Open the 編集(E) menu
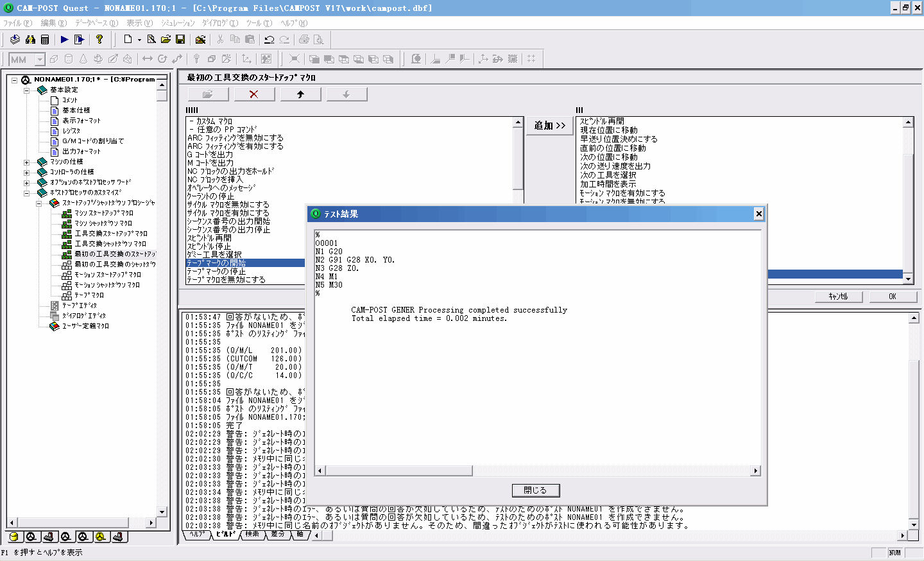The image size is (924, 561). point(54,23)
